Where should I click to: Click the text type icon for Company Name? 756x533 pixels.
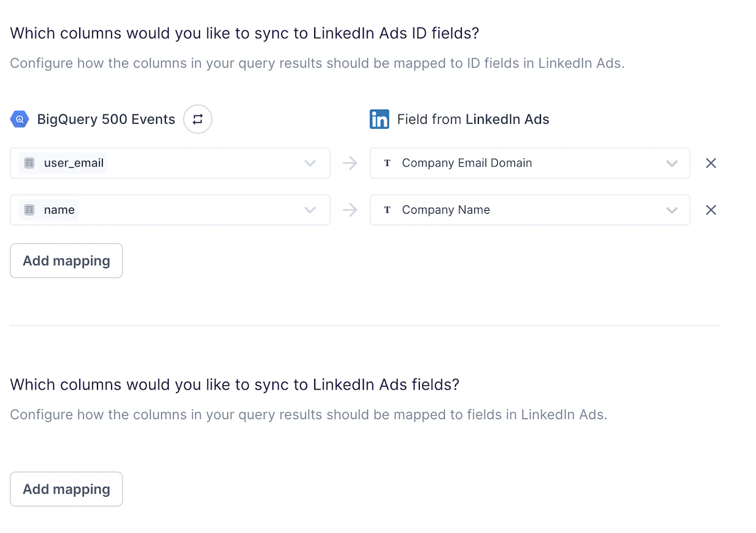387,210
